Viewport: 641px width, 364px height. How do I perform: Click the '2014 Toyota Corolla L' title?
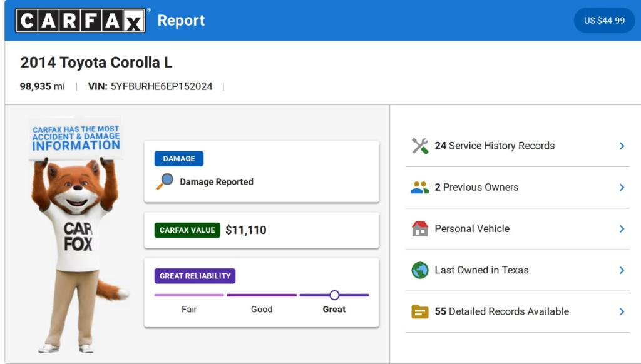point(96,63)
